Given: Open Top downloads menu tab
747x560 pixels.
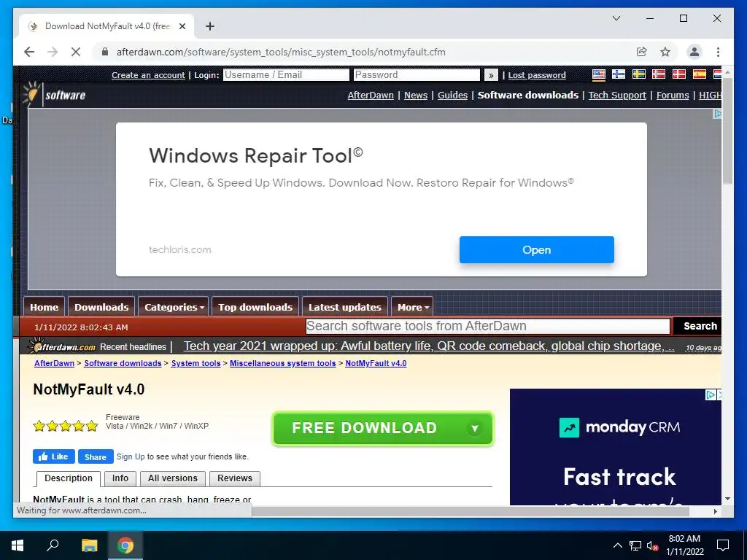Looking at the screenshot, I should tap(255, 307).
